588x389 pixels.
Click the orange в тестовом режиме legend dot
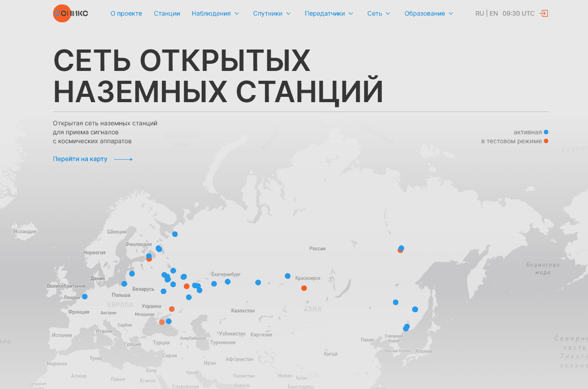click(x=546, y=141)
